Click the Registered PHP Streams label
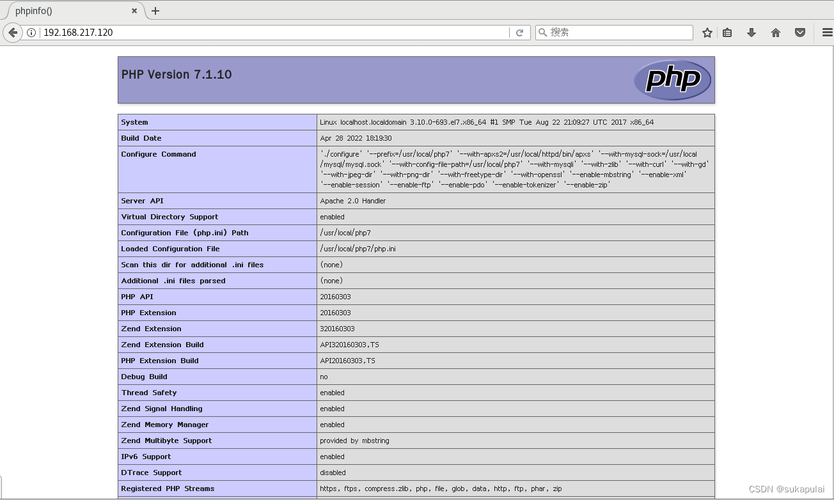834x500 pixels. [x=168, y=488]
